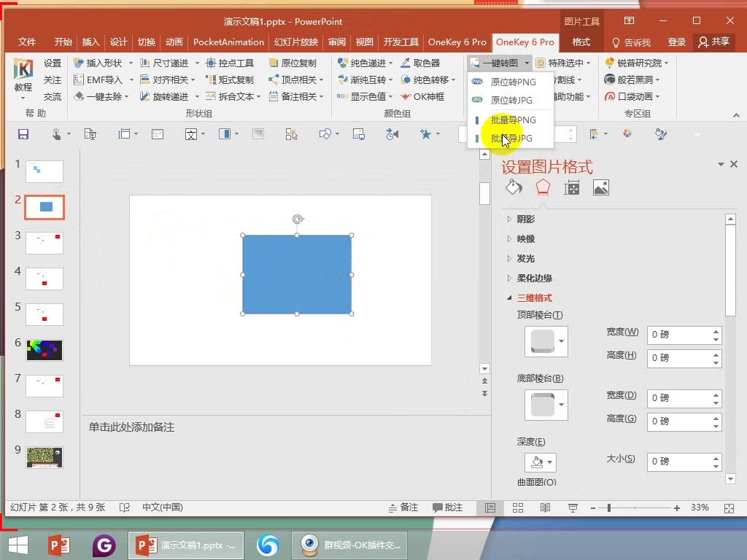Click the purple Save icon in quick toolbar
This screenshot has width=747, height=560.
click(23, 134)
